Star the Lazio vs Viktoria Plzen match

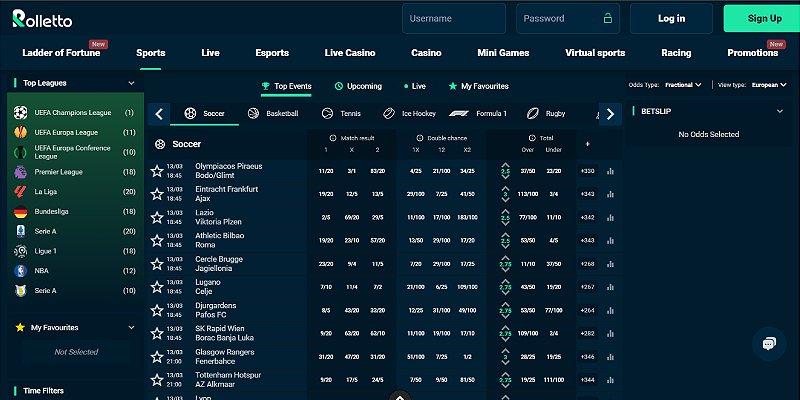pyautogui.click(x=157, y=217)
